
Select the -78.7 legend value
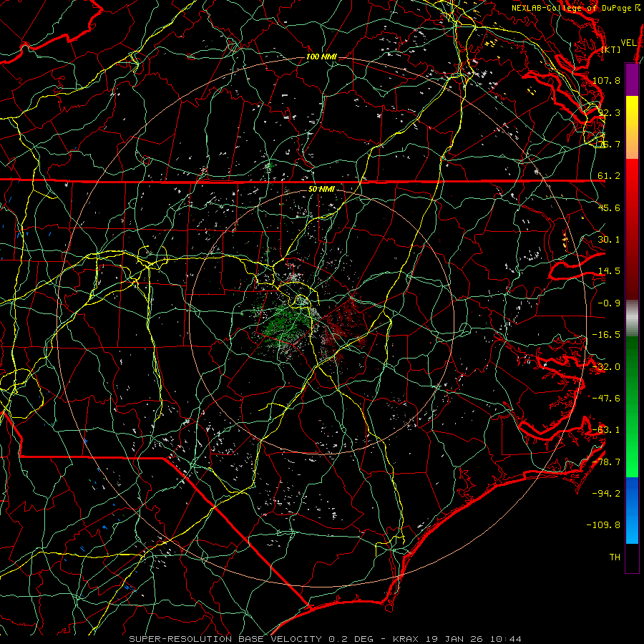click(x=606, y=462)
